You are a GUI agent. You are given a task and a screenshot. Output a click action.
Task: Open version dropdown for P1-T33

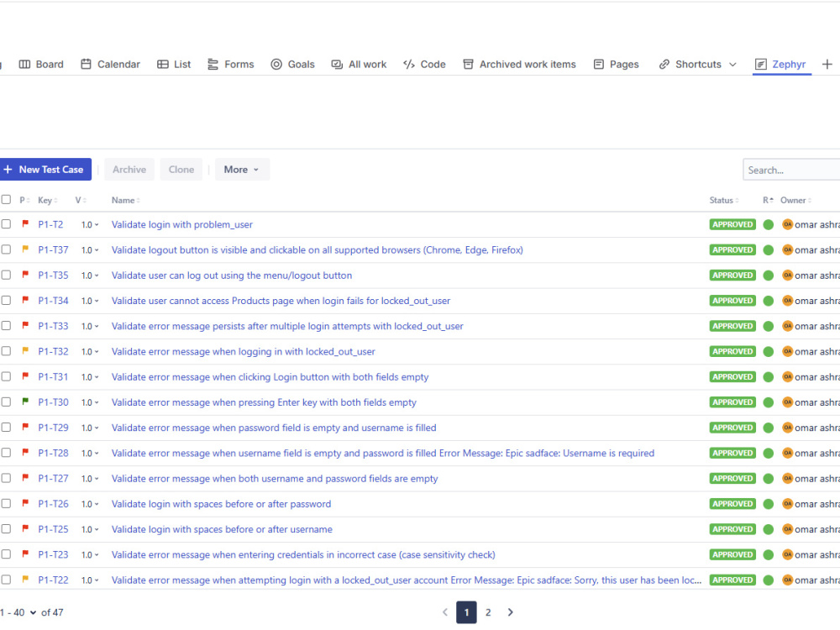(x=90, y=326)
